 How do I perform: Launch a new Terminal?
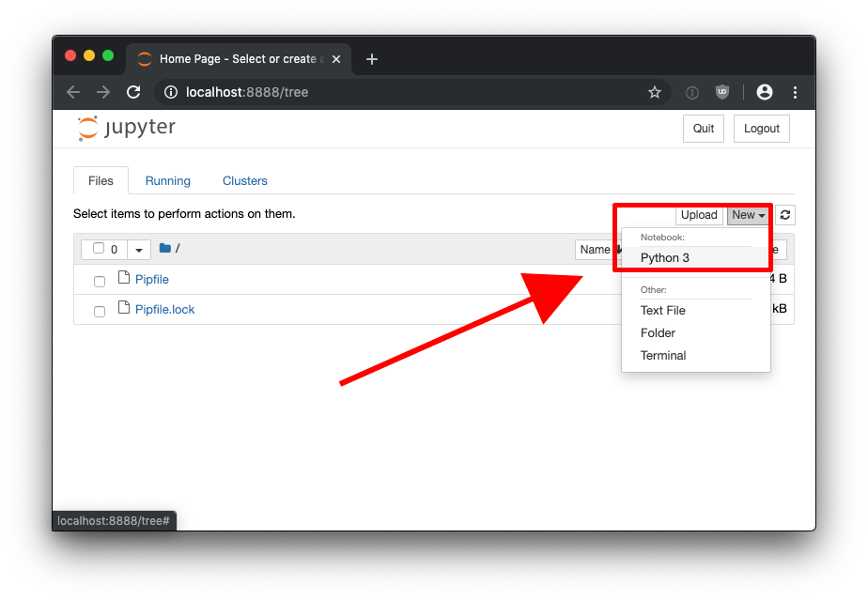click(x=696, y=356)
